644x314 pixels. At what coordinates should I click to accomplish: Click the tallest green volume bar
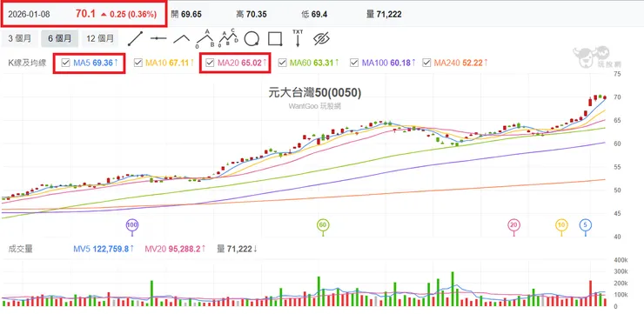(x=453, y=289)
